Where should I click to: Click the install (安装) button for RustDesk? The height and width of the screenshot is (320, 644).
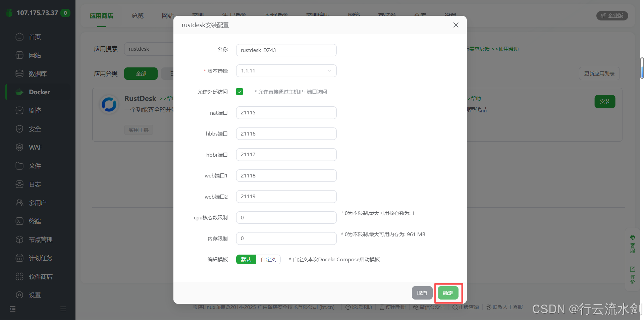click(x=605, y=102)
